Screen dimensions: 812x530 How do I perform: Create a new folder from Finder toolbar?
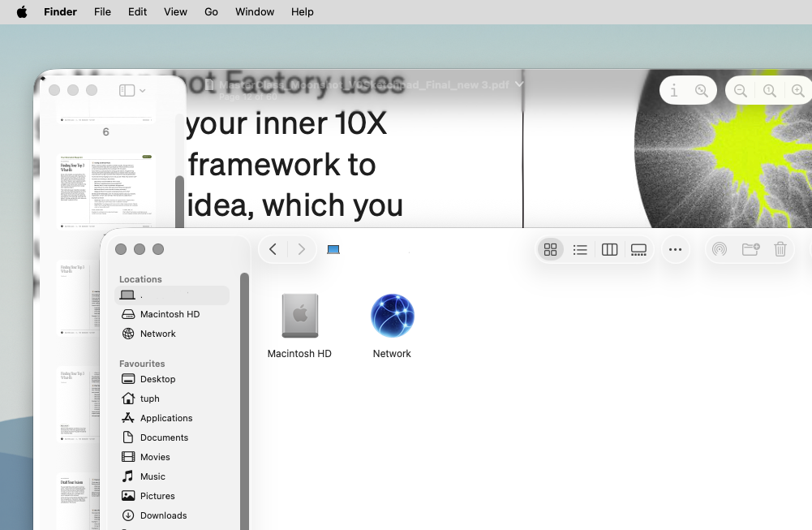point(750,250)
